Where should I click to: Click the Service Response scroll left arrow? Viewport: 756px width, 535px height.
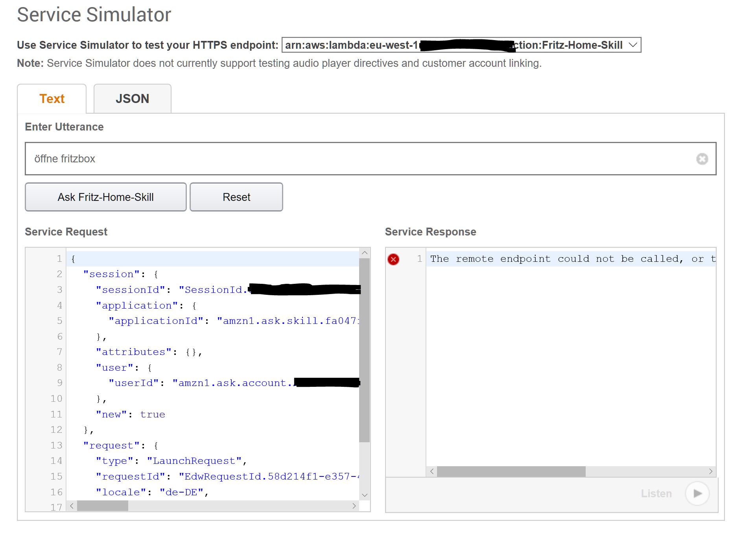[431, 471]
